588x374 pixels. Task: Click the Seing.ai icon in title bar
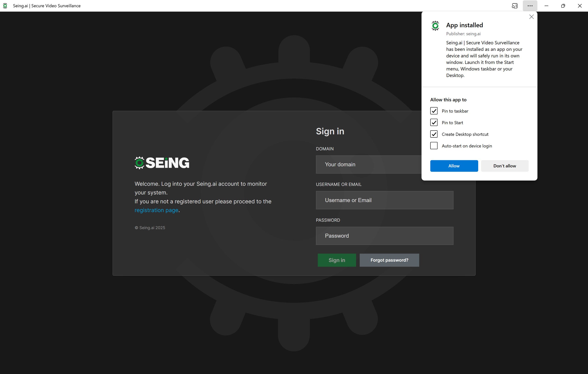pos(5,6)
